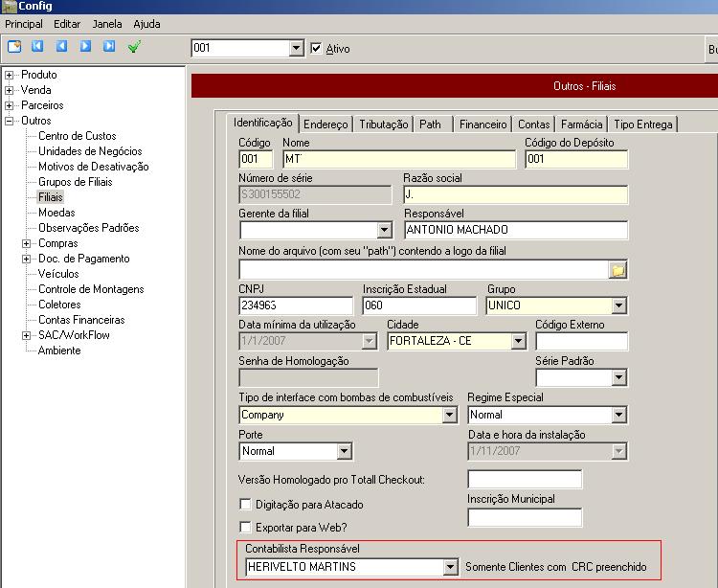
Task: Click the Inscrição Municipal field
Action: [x=525, y=517]
